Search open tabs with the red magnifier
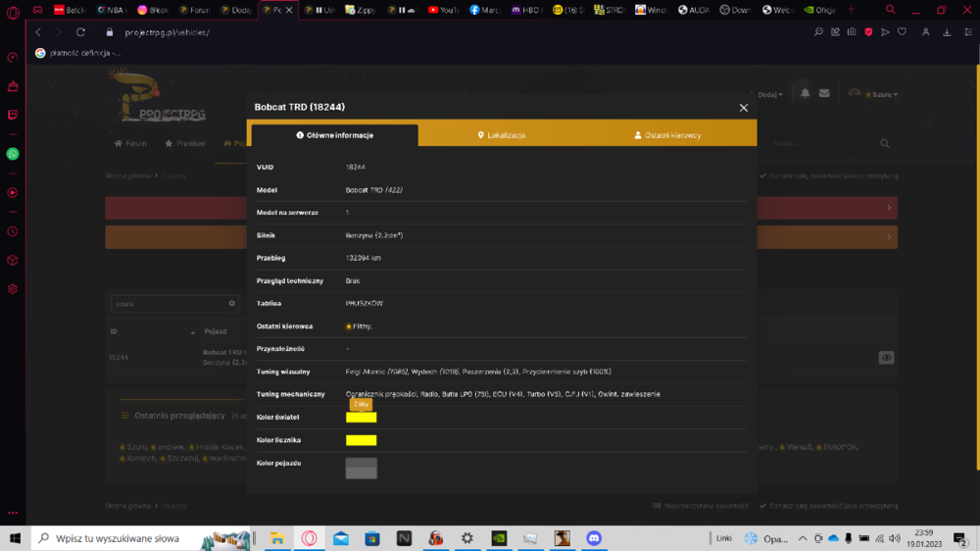Image resolution: width=980 pixels, height=551 pixels. [890, 10]
